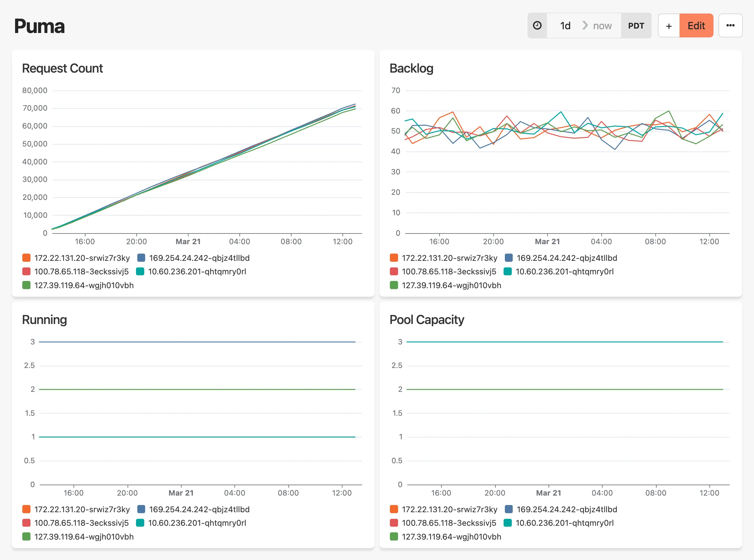Toggle teal 10.60.236.201 series in Pool Capacity legend
Image resolution: width=754 pixels, height=560 pixels.
(564, 523)
